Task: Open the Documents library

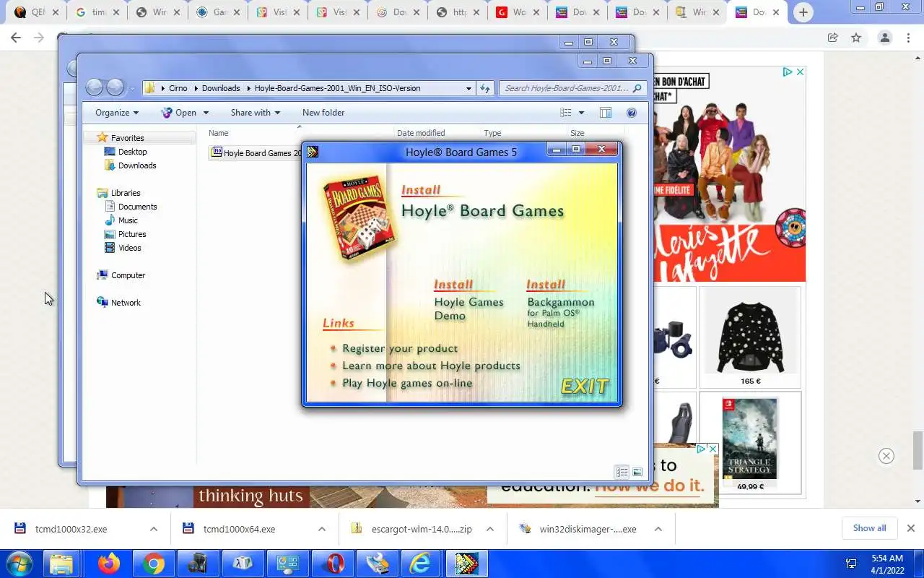Action: tap(137, 207)
